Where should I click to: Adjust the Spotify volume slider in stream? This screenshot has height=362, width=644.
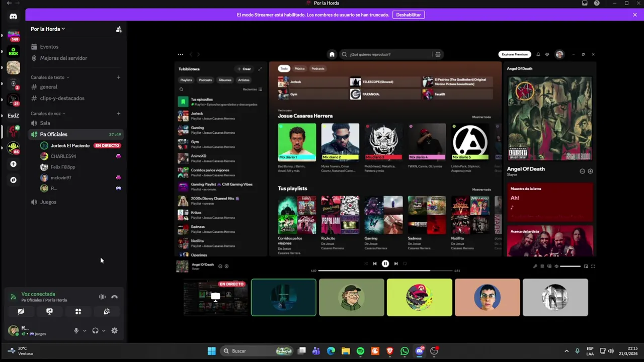coord(571,266)
